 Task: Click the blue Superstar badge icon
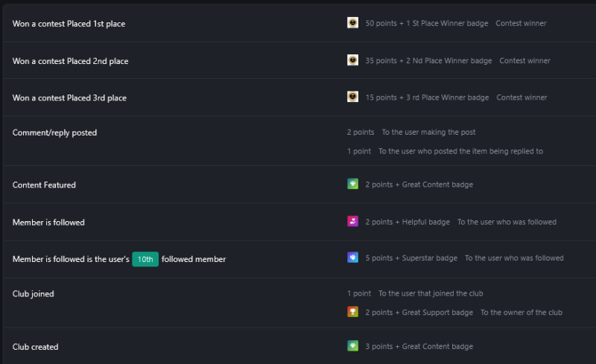(x=352, y=258)
